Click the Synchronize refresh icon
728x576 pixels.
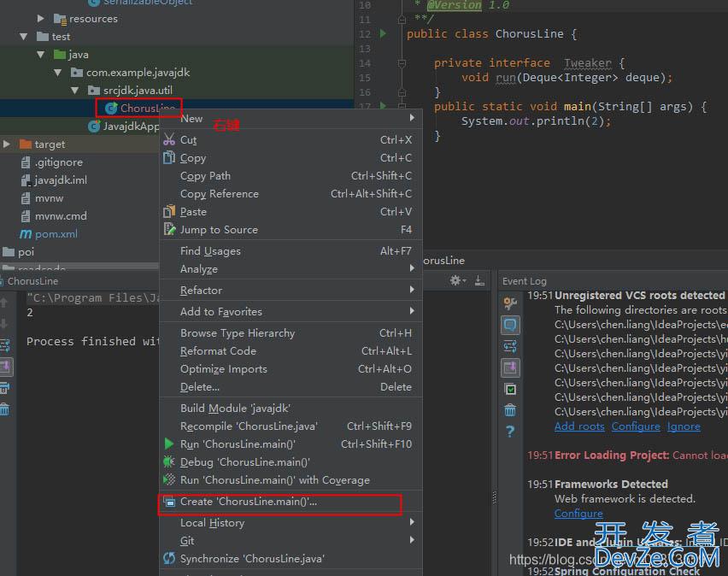(x=169, y=558)
